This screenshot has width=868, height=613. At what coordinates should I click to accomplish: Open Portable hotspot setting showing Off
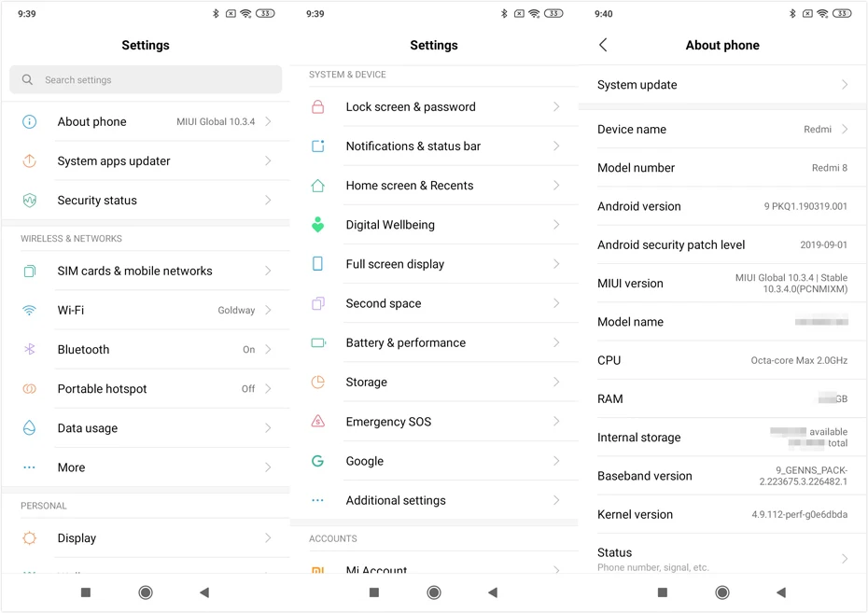pos(147,388)
